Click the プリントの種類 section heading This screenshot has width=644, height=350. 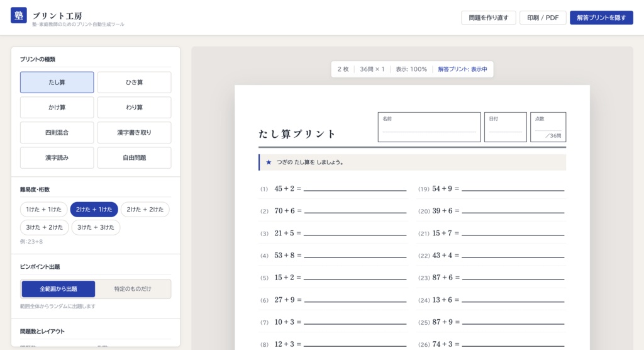coord(37,59)
